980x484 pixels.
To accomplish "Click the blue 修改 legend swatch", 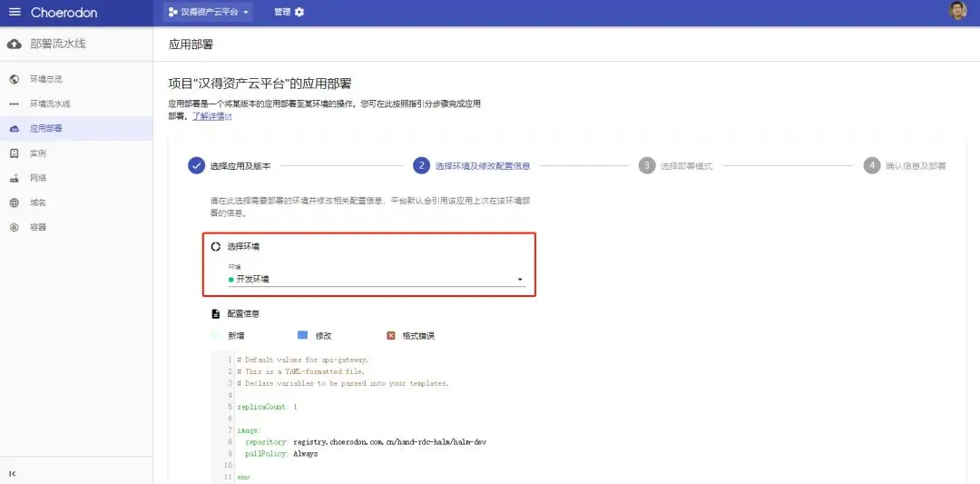I will point(302,335).
